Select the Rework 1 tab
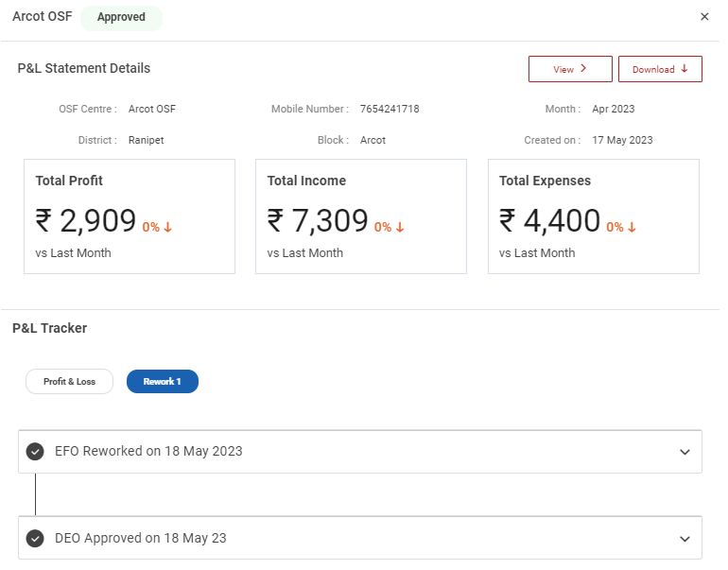The width and height of the screenshot is (728, 570). click(162, 382)
